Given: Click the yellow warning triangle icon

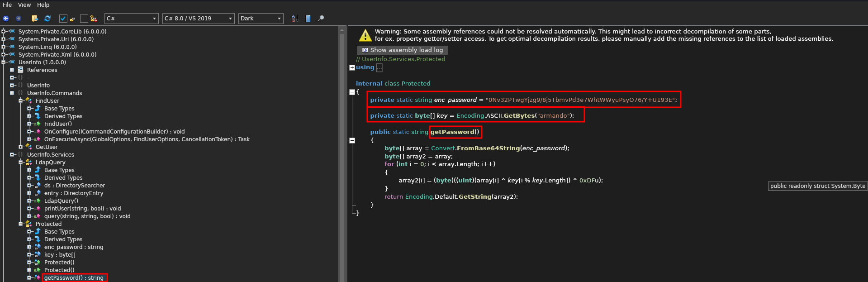Looking at the screenshot, I should point(365,35).
